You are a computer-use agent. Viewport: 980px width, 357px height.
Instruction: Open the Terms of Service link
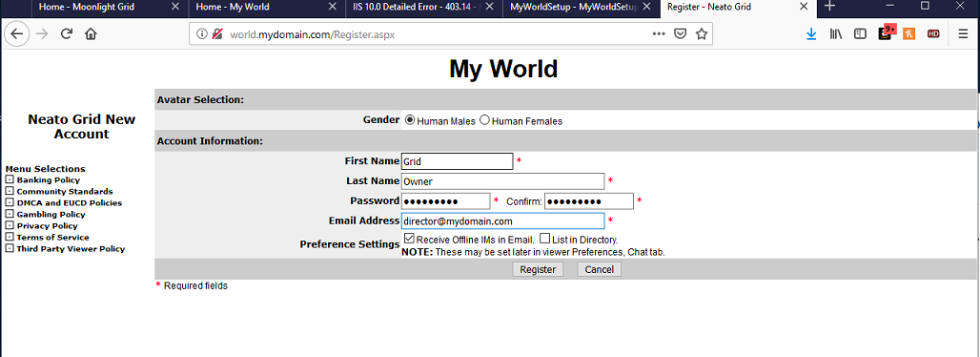[52, 238]
